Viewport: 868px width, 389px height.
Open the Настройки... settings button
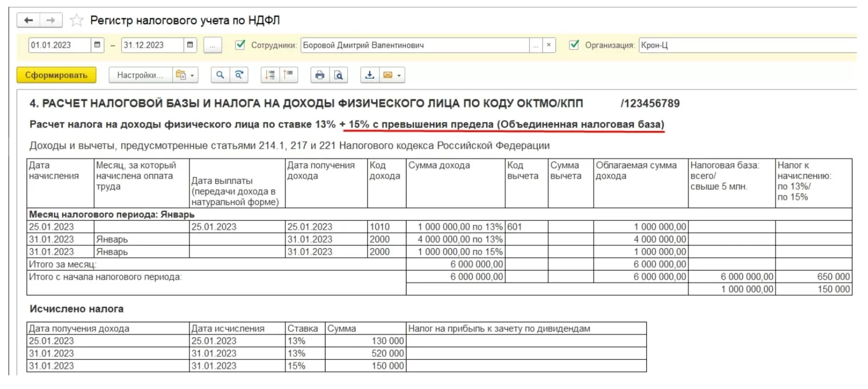point(139,75)
